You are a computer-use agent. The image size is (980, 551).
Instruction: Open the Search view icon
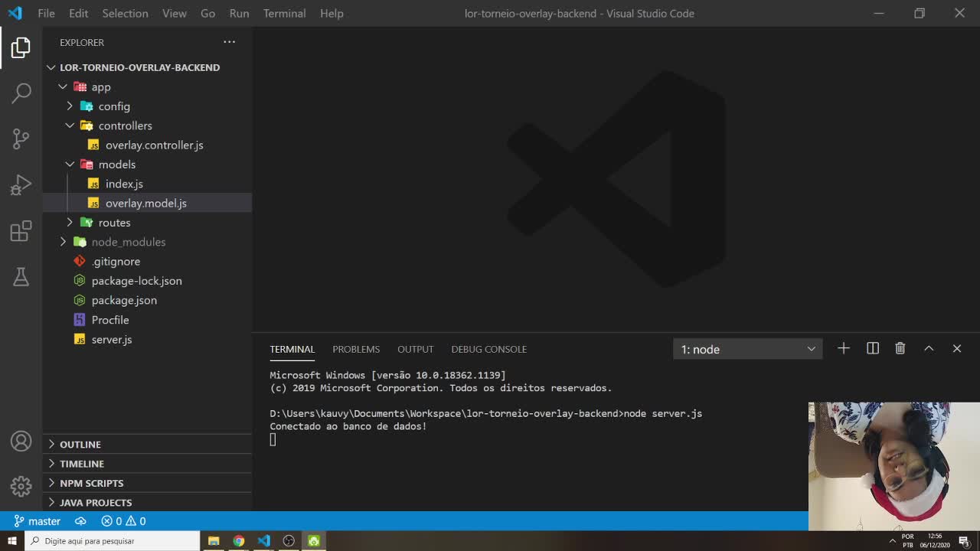pyautogui.click(x=21, y=93)
